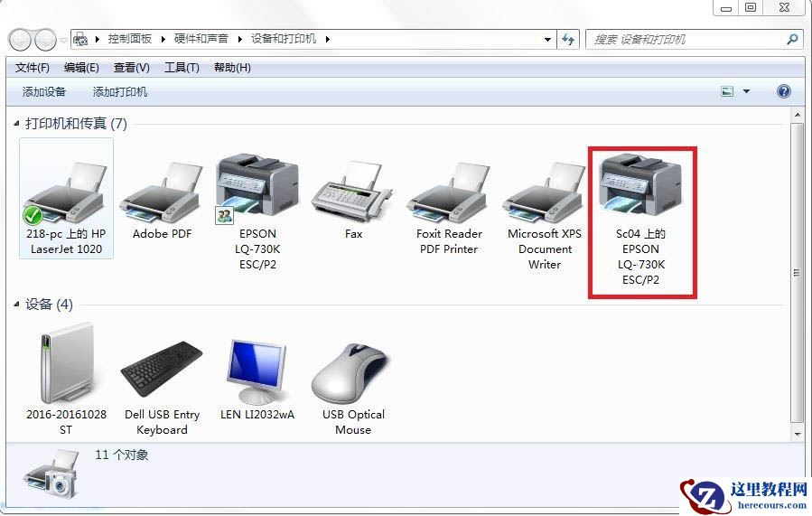This screenshot has height=516, width=812.
Task: Click 添加打印机 button
Action: (x=120, y=92)
